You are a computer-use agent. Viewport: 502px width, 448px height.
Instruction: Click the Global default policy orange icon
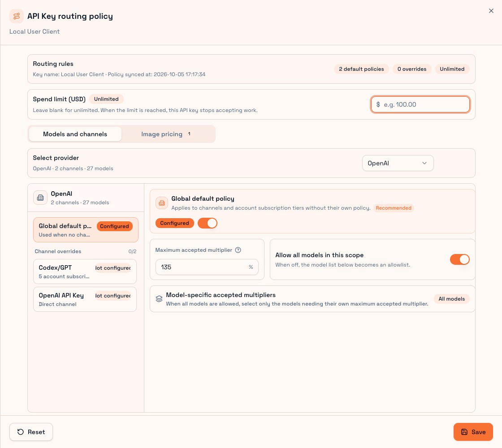162,203
